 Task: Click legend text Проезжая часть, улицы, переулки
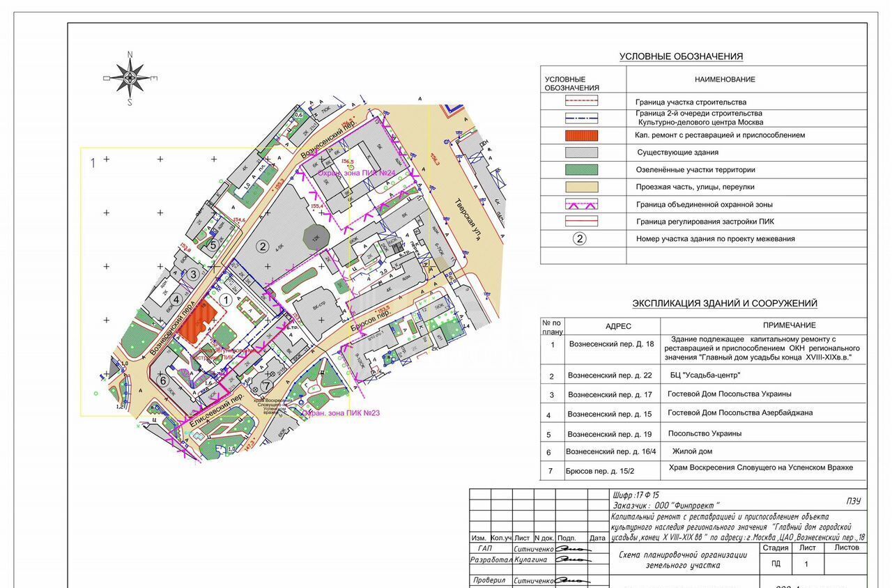[695, 187]
